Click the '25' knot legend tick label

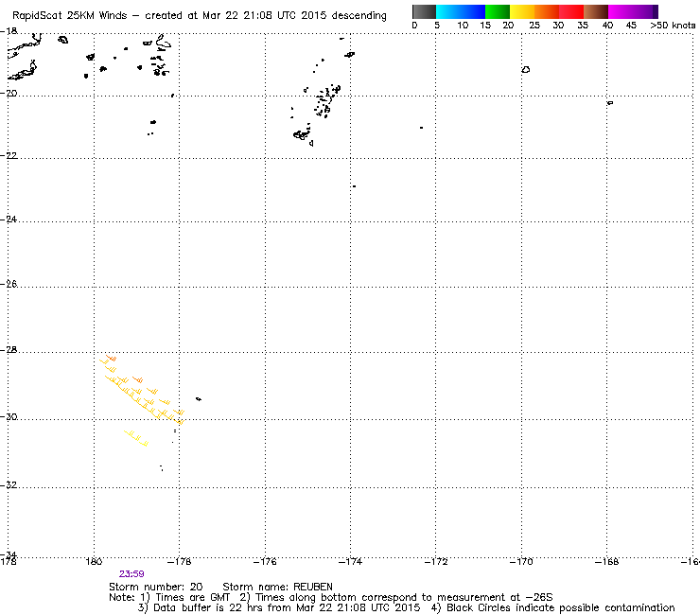[534, 26]
